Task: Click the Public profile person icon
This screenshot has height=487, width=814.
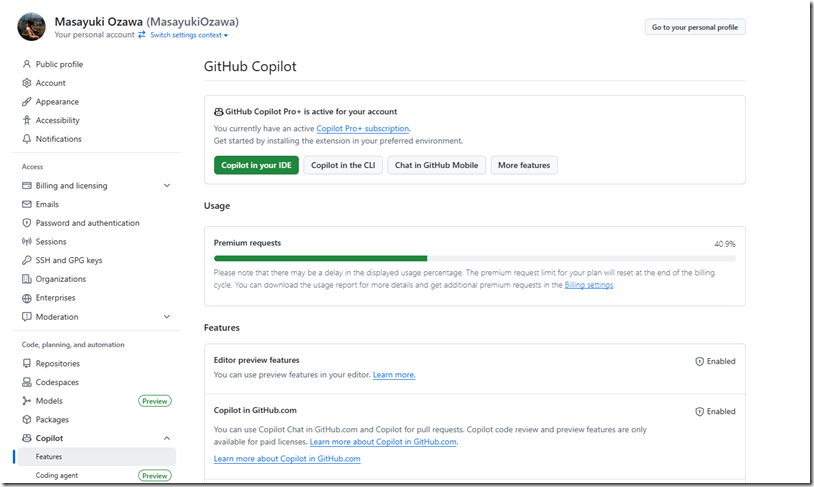Action: [x=26, y=64]
